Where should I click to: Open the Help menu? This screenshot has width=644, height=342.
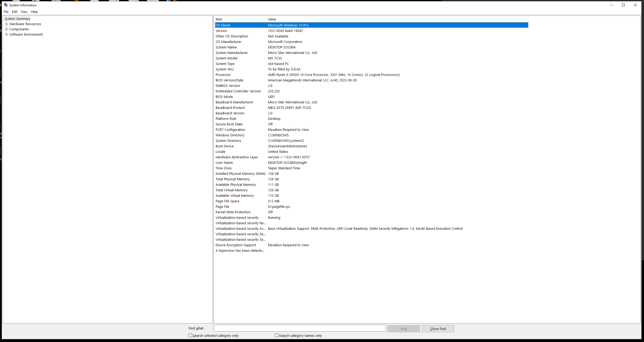click(x=34, y=12)
